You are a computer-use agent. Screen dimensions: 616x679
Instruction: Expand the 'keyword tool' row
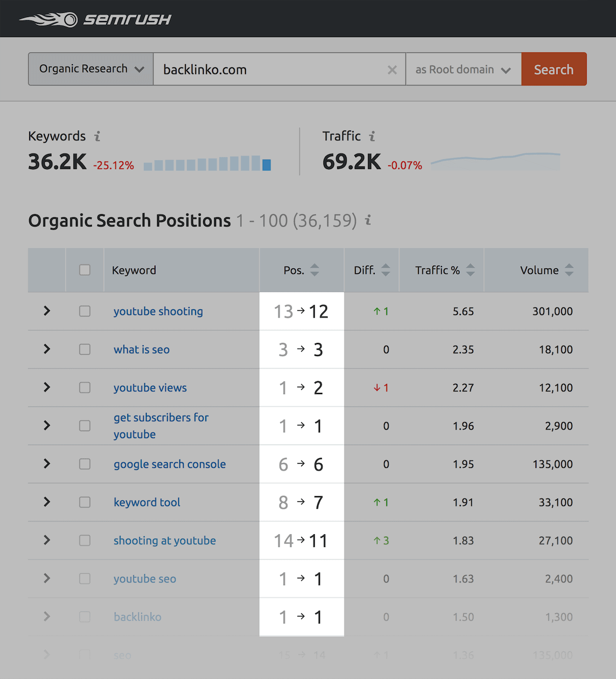pyautogui.click(x=47, y=502)
